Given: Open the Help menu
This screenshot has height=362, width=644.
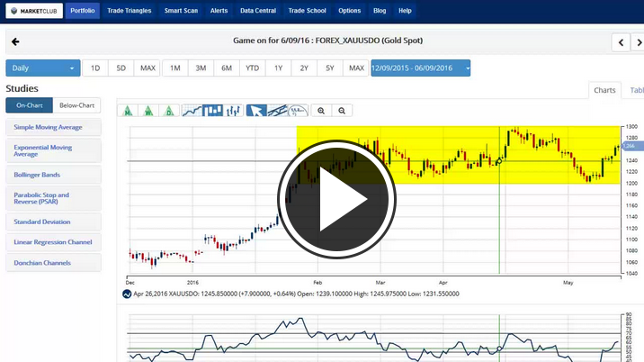Looking at the screenshot, I should pos(405,11).
